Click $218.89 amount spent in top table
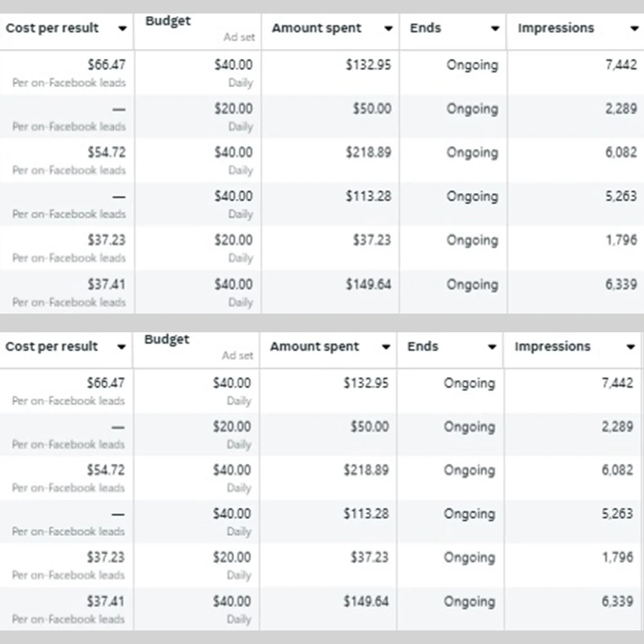The height and width of the screenshot is (644, 644). click(x=368, y=153)
